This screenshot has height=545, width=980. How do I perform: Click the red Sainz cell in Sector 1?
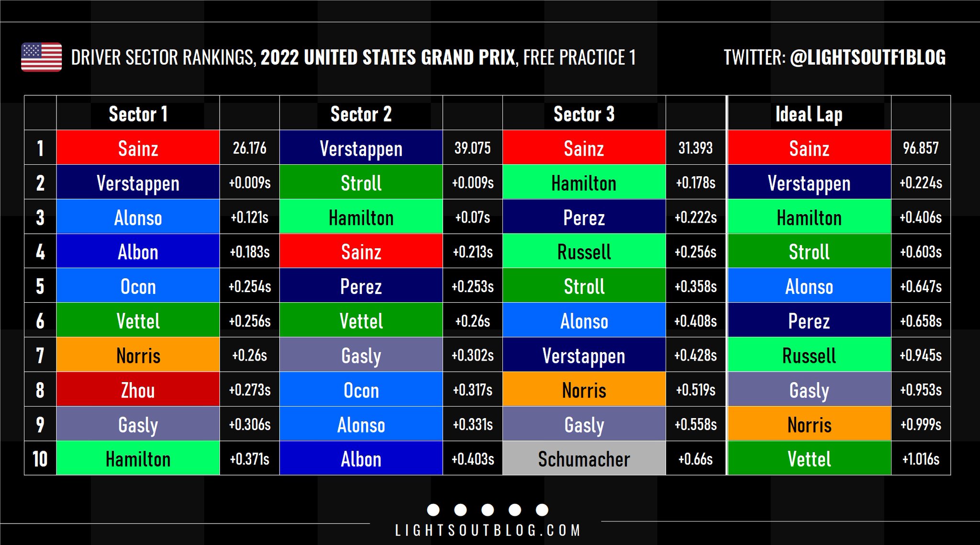pos(138,148)
